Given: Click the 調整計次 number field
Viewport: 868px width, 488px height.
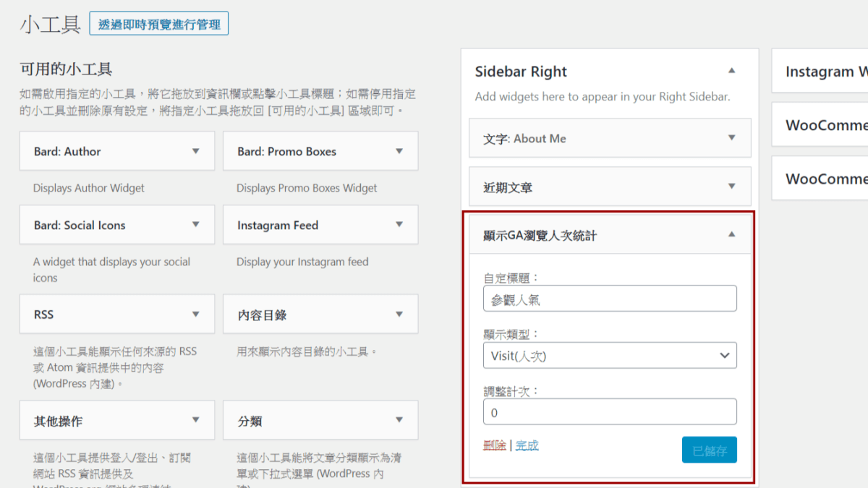Looking at the screenshot, I should (x=610, y=412).
